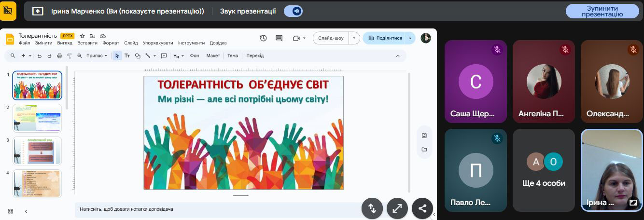Click the Перехід toolbar button

[255, 56]
